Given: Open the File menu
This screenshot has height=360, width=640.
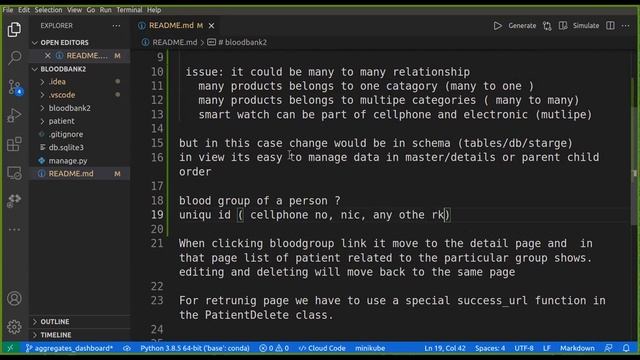Looking at the screenshot, I should tap(8, 10).
